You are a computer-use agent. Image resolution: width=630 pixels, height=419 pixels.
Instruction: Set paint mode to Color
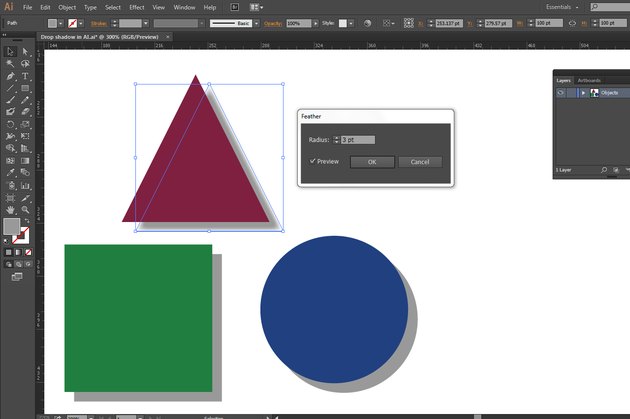[x=8, y=252]
